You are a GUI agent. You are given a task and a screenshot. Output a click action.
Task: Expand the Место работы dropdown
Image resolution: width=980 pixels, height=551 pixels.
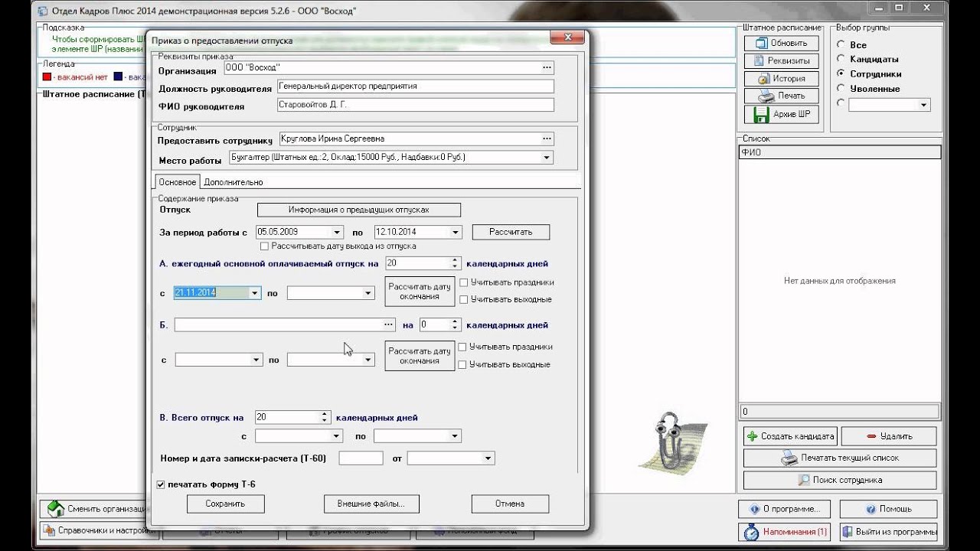click(547, 158)
